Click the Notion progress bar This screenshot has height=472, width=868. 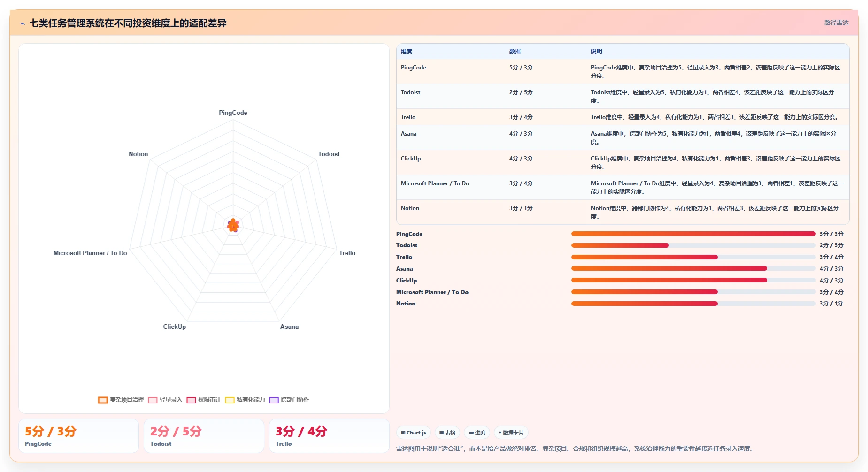point(693,304)
